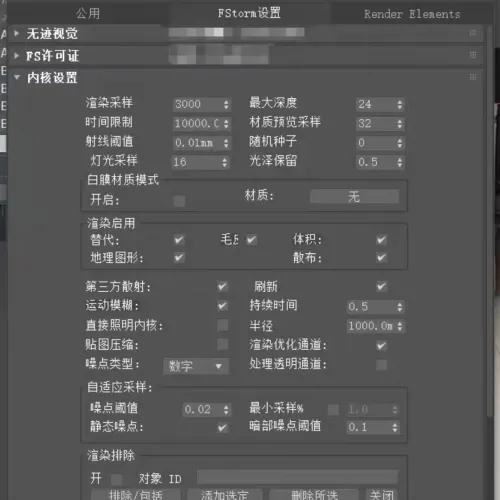Click the 时间限制 spinner arrows
The width and height of the screenshot is (500, 500).
pos(226,124)
